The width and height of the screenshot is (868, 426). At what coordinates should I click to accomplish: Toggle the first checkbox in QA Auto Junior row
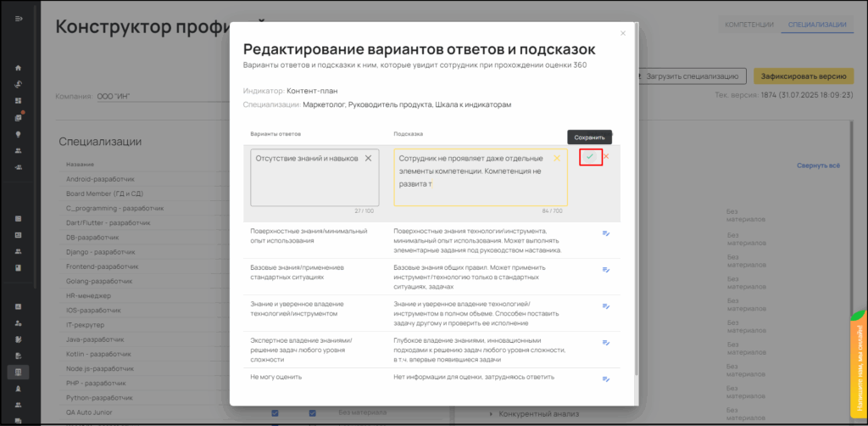[275, 413]
